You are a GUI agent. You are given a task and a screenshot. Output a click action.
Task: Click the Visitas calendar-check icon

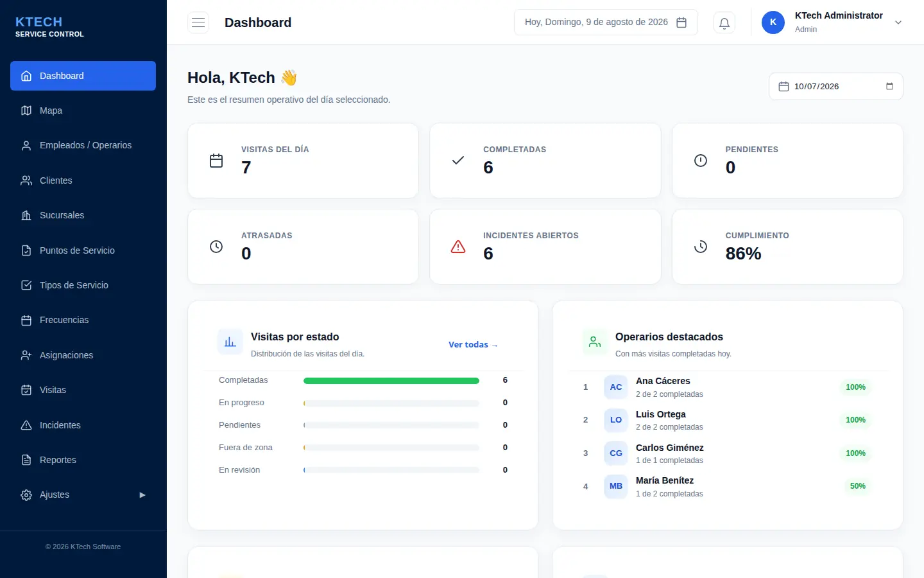point(26,390)
